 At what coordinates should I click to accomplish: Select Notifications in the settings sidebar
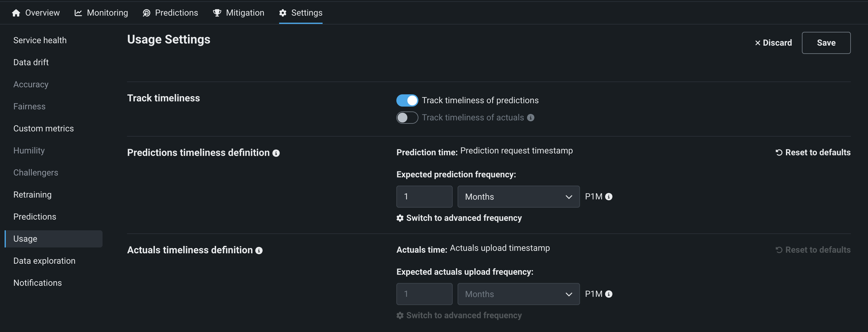[37, 283]
